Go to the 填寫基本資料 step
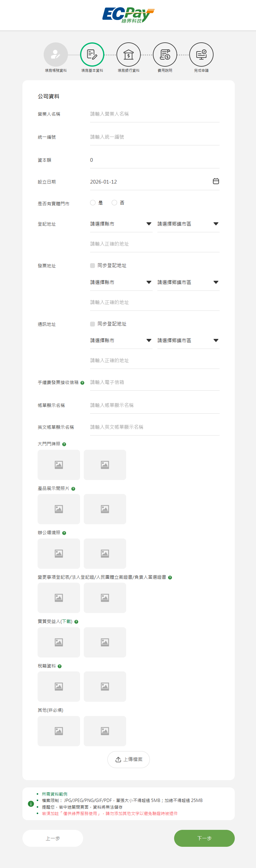 (x=92, y=55)
